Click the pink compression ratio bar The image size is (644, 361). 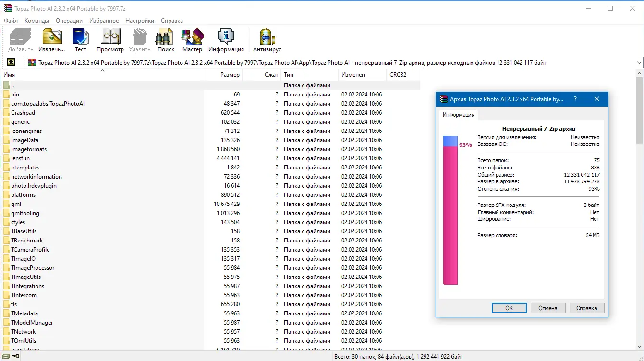point(450,215)
